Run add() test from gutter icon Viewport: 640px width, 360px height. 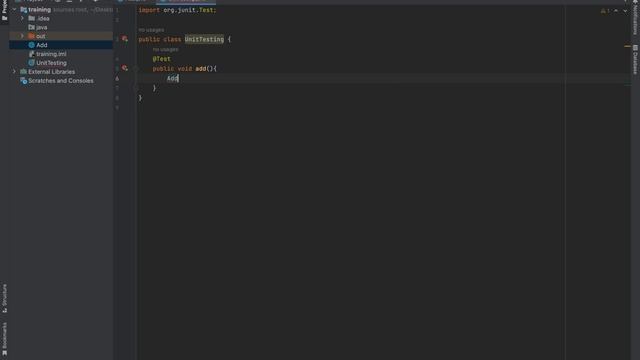[125, 68]
